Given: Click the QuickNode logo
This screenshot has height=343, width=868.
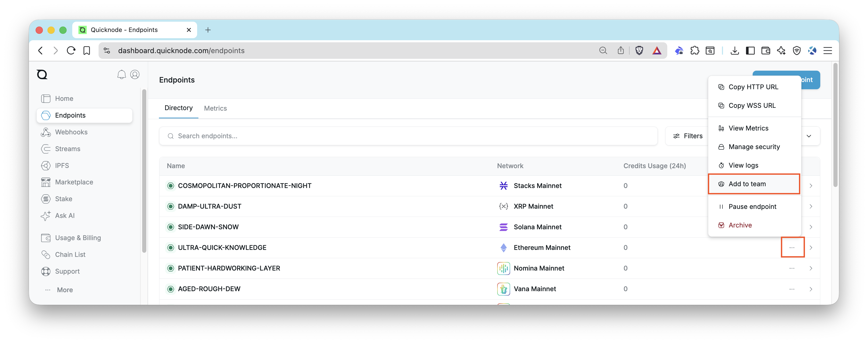Looking at the screenshot, I should [42, 74].
